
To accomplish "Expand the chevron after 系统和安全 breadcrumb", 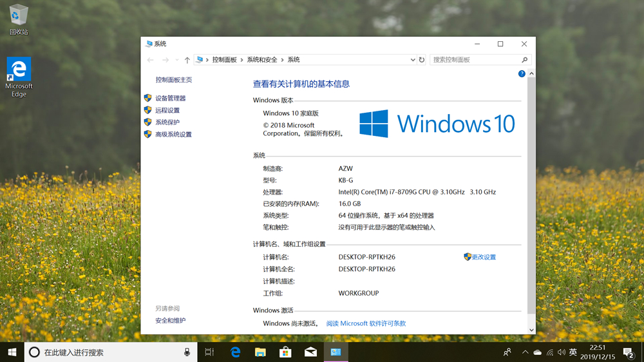I will [x=283, y=60].
